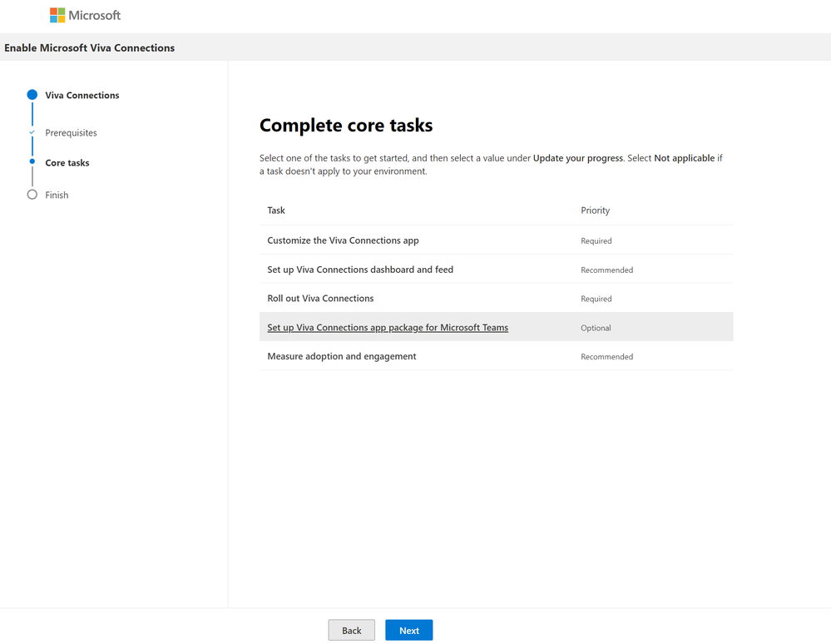
Task: Open the Viva Connections step
Action: tap(82, 96)
